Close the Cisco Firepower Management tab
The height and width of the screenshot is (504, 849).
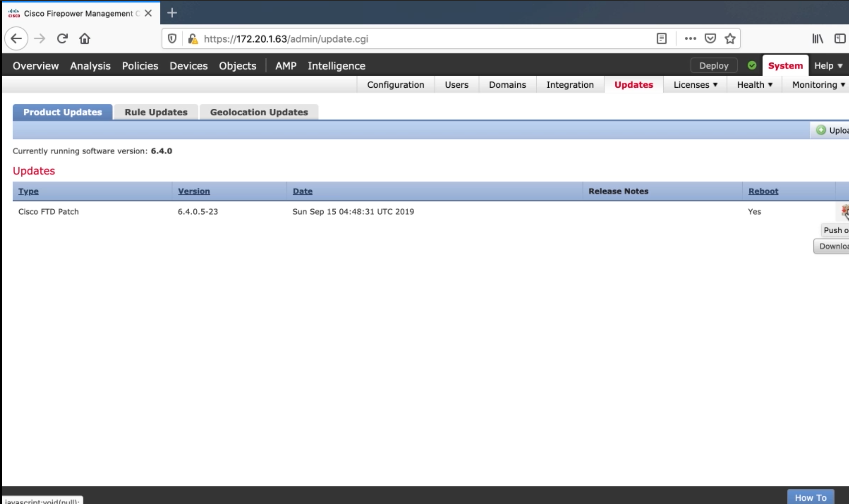tap(148, 13)
